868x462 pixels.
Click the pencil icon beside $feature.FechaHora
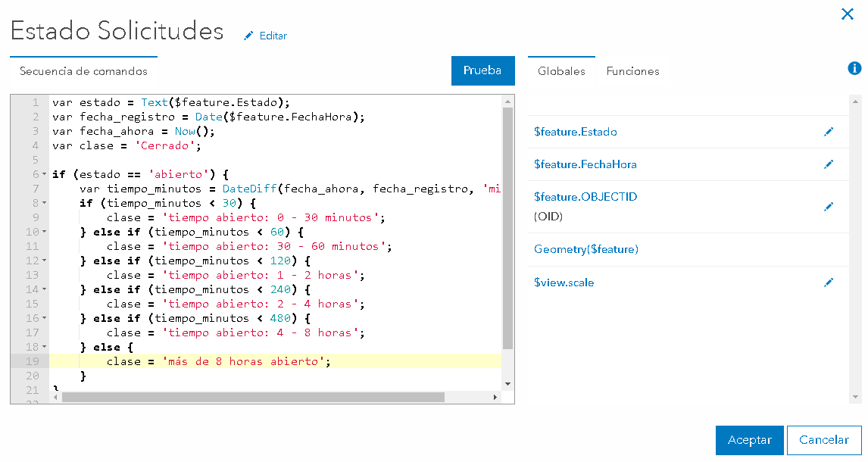829,164
